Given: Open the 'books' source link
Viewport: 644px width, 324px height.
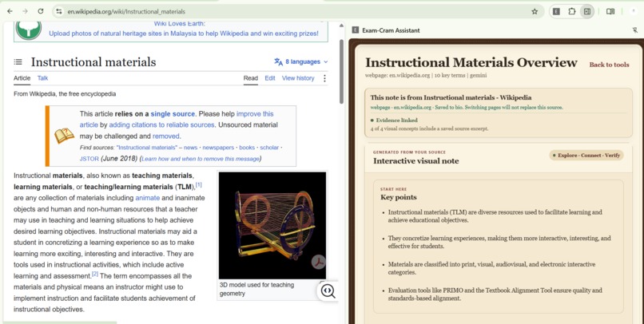Looking at the screenshot, I should pyautogui.click(x=247, y=148).
